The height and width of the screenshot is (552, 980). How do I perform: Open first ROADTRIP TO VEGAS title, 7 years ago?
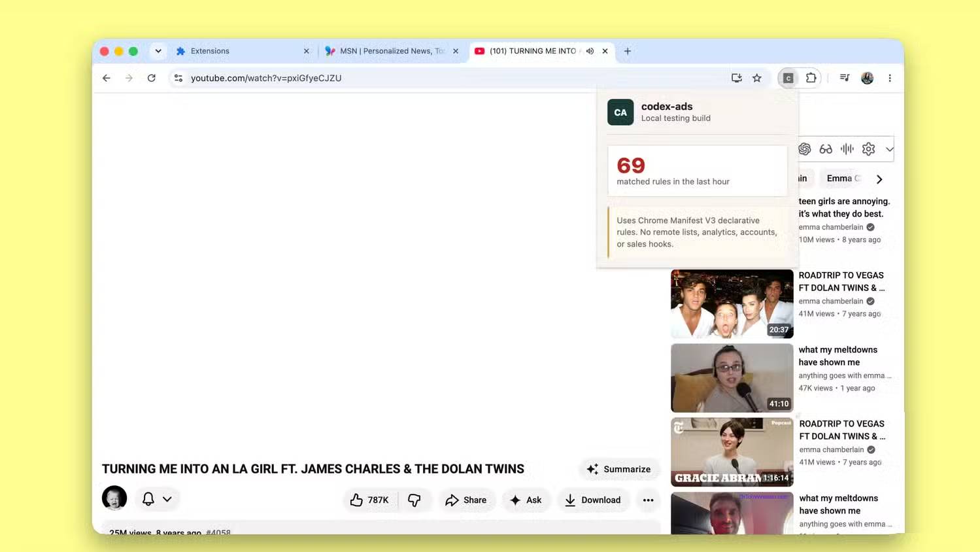point(841,281)
